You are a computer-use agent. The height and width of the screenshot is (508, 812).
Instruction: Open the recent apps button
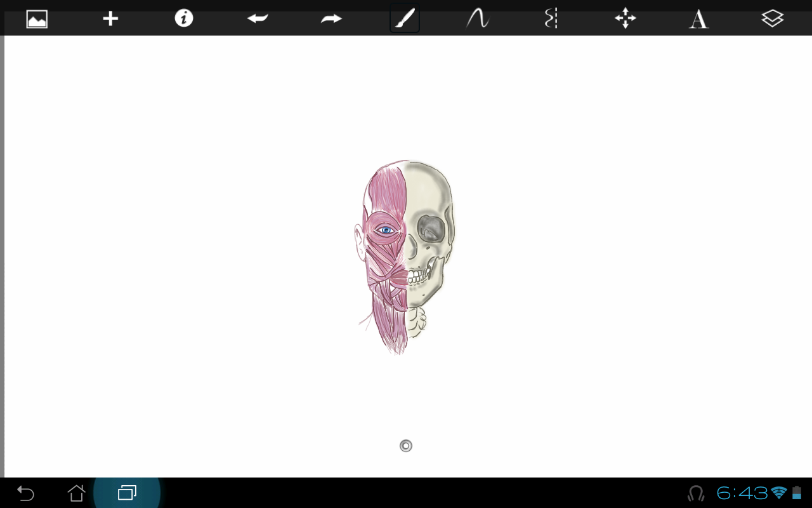pos(127,493)
